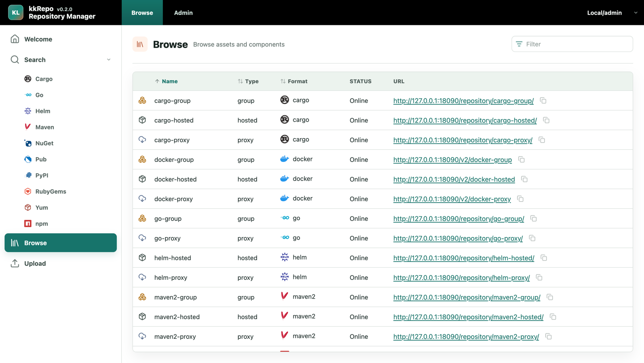The width and height of the screenshot is (644, 363).
Task: Select the go-group row name
Action: pos(168,219)
